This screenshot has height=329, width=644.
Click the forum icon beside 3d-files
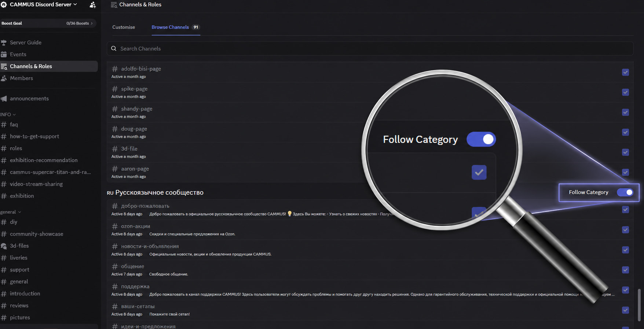pyautogui.click(x=4, y=246)
